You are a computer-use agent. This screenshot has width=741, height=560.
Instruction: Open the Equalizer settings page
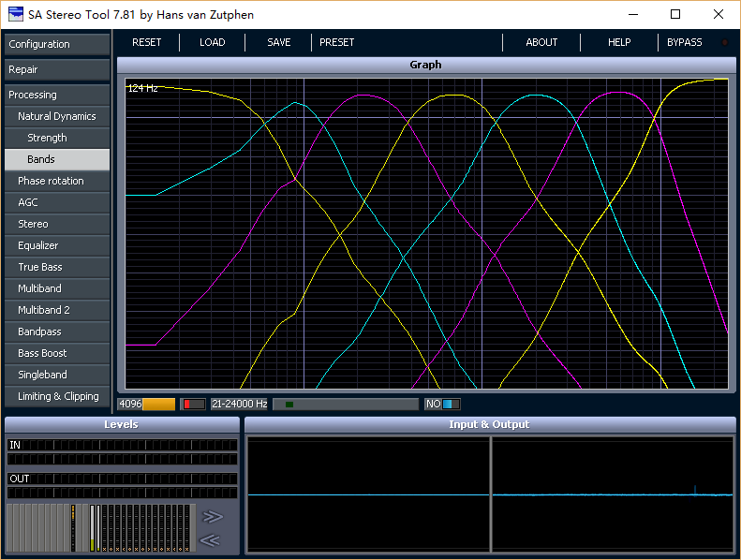(56, 245)
